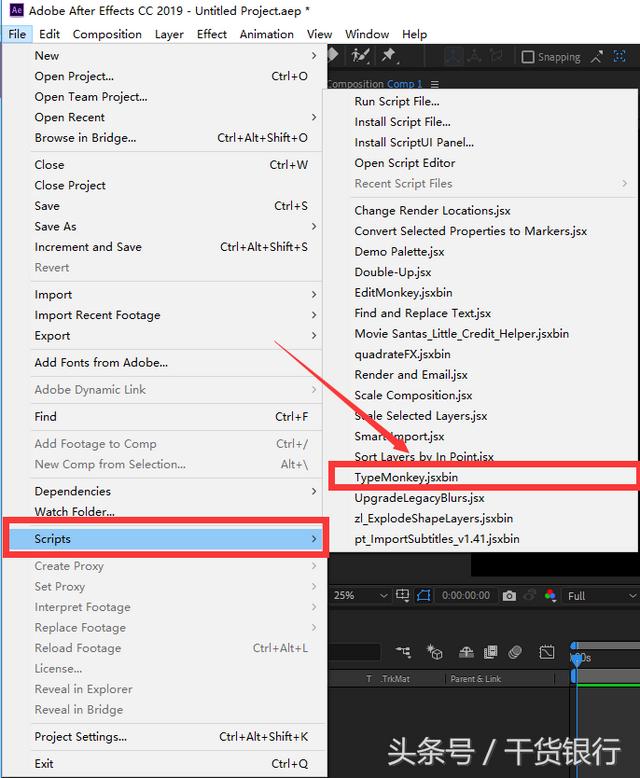
Task: Click the TrkMat column header
Action: 395,678
